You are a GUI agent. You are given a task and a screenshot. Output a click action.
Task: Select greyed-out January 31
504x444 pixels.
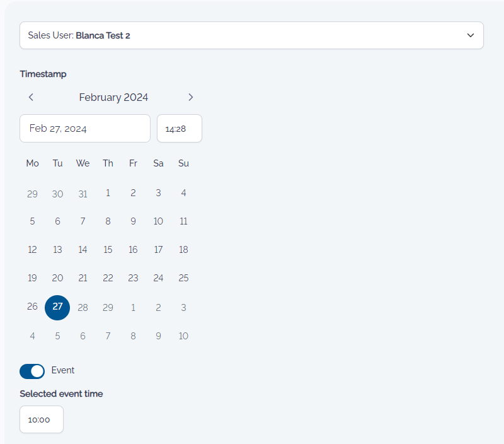point(83,194)
